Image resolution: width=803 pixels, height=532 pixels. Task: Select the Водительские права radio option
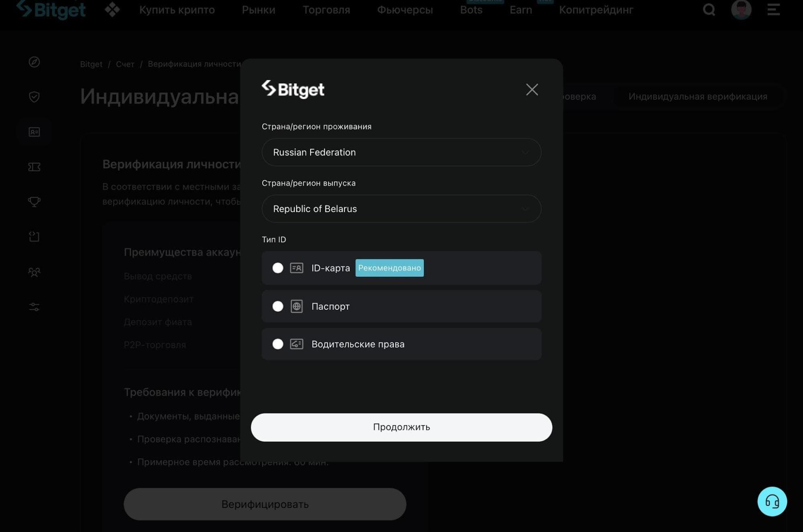[x=278, y=344]
